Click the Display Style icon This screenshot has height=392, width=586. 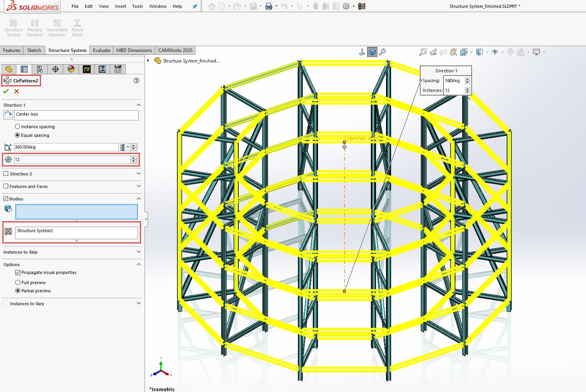pos(480,52)
